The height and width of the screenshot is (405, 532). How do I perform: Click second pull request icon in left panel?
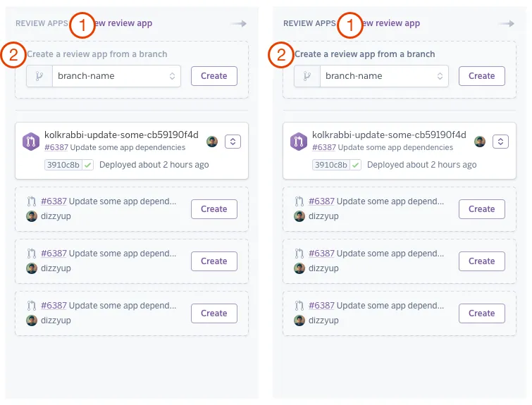(32, 254)
